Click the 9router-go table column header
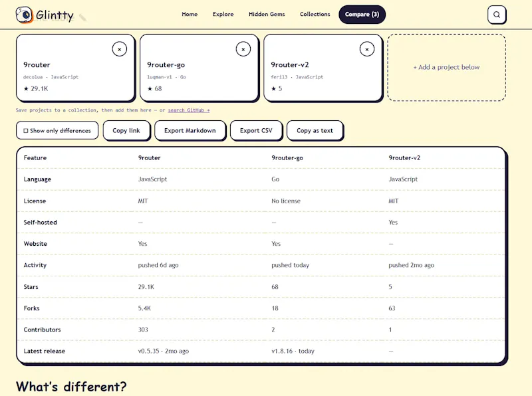Screen dimensions: 532x396 point(287,157)
